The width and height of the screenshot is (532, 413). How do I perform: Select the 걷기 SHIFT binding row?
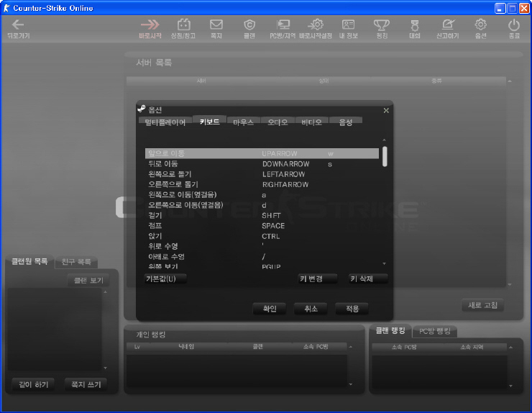pos(262,215)
